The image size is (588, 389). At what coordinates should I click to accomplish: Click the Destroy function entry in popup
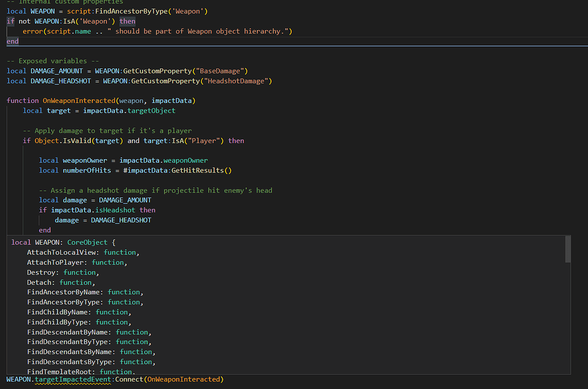click(41, 272)
